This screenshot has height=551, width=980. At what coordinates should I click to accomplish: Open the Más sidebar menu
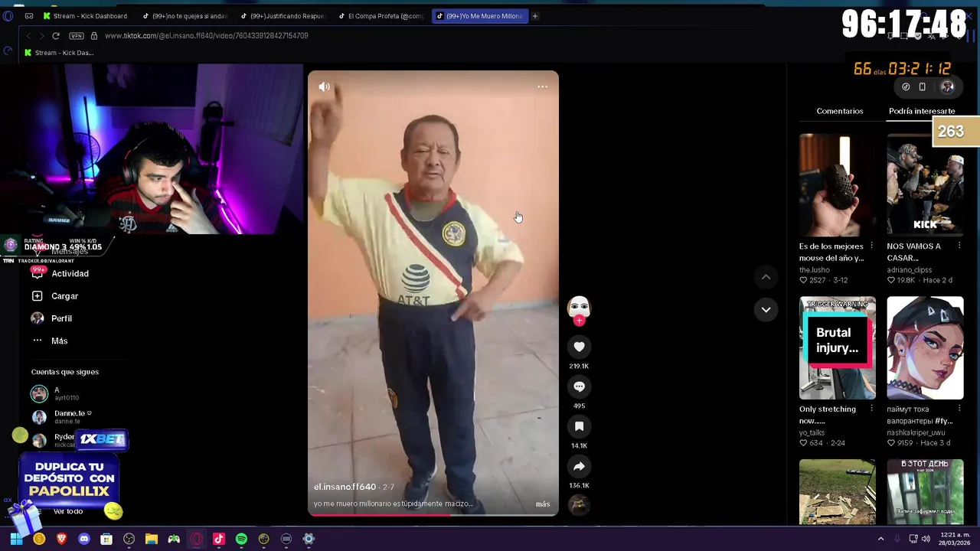(50, 341)
